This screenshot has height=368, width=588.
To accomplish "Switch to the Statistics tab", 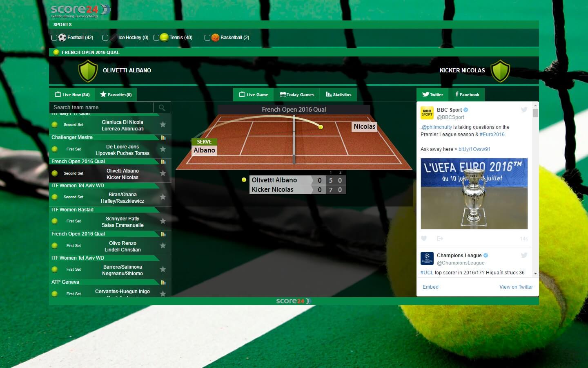I will [339, 94].
